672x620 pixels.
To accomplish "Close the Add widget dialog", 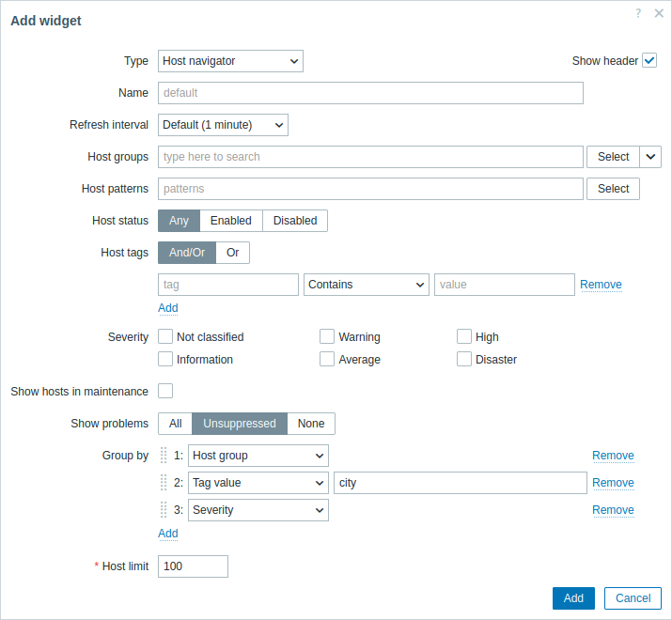I will point(659,13).
